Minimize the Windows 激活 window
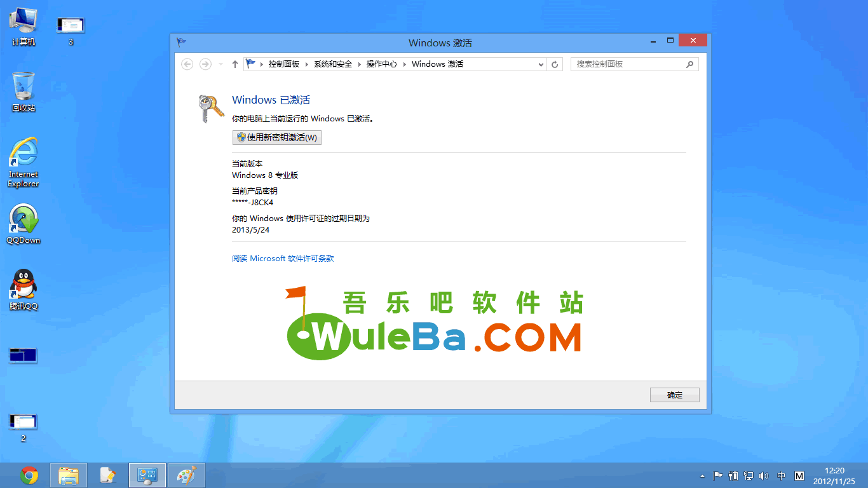868x488 pixels. tap(654, 41)
